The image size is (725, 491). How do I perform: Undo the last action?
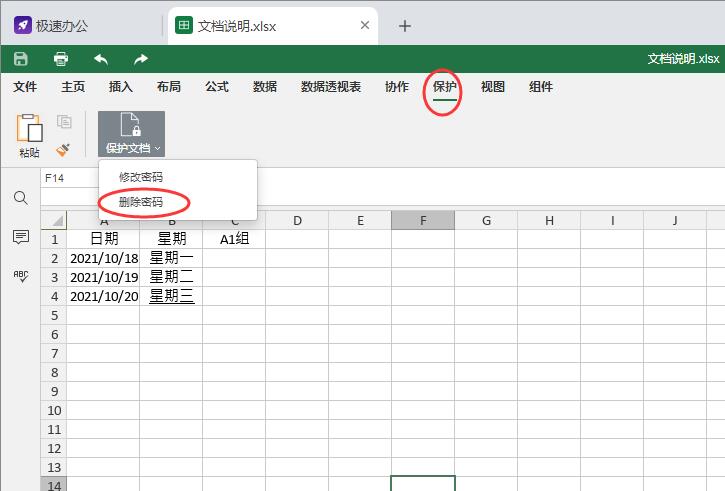101,59
